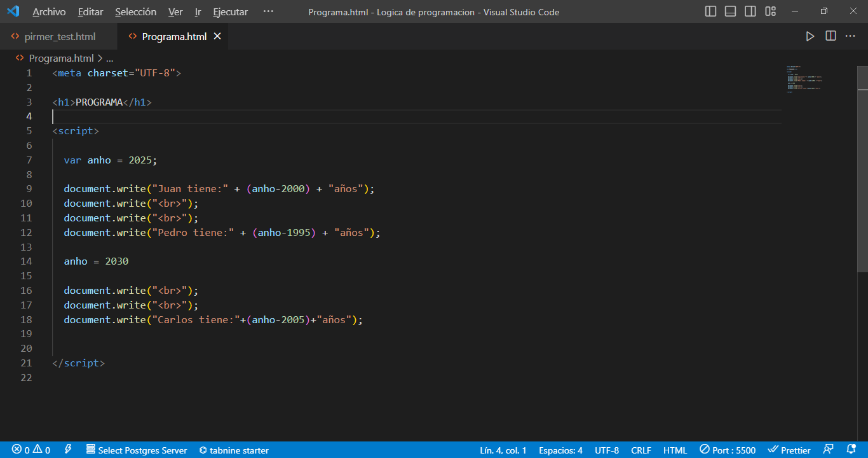
Task: Click line number 22 in the gutter
Action: (x=26, y=378)
